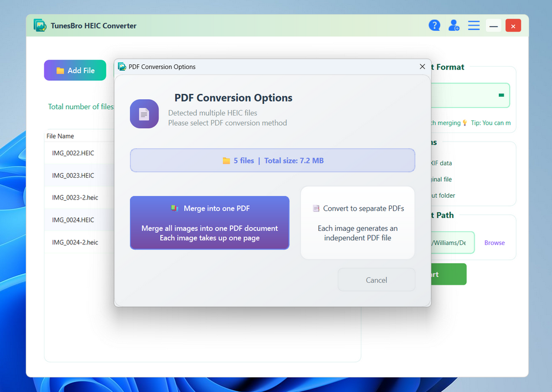This screenshot has width=552, height=392.
Task: Choose Convert to separate PDFs option
Action: (x=358, y=223)
